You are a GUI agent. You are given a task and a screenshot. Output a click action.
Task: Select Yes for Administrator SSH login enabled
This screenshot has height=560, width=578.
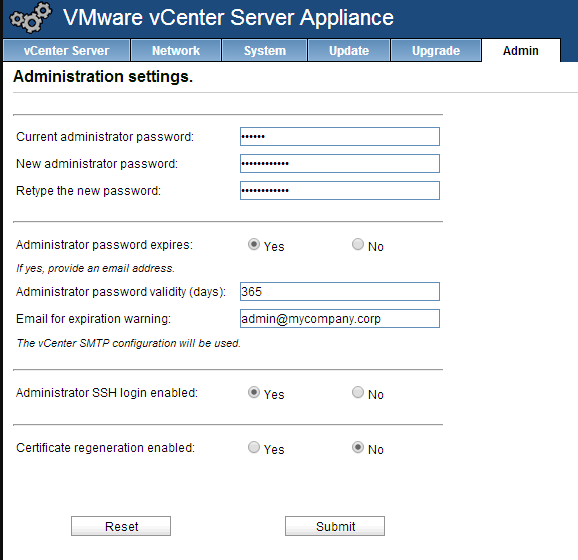[x=254, y=392]
